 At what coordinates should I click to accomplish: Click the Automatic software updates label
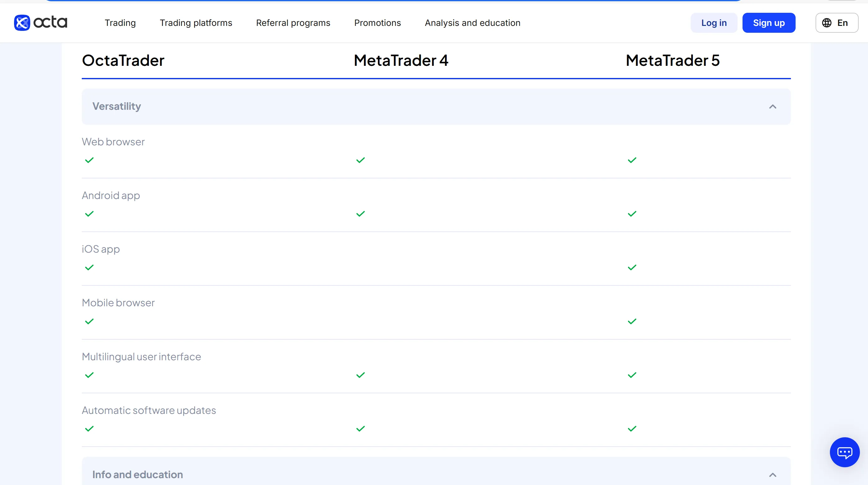(x=149, y=410)
